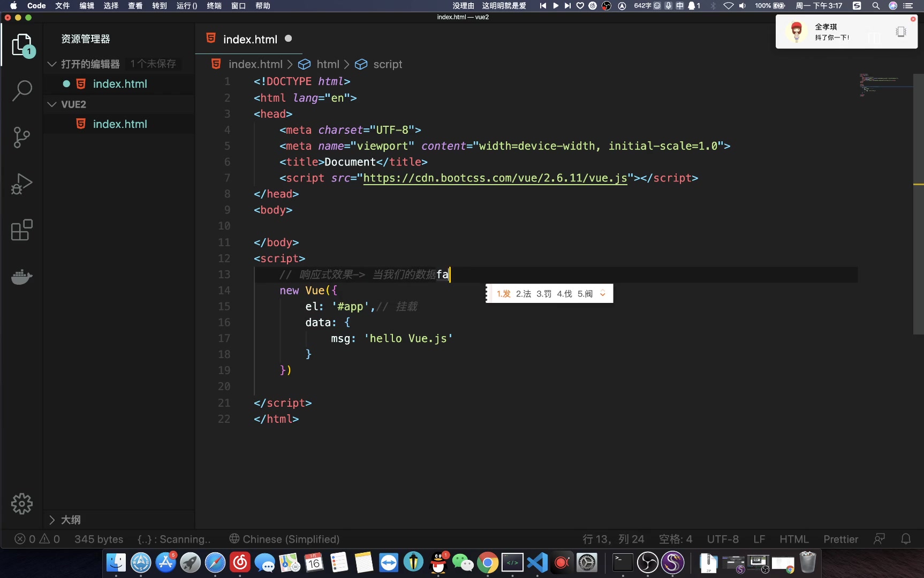
Task: Open NetEase Music from the Dock
Action: (240, 563)
